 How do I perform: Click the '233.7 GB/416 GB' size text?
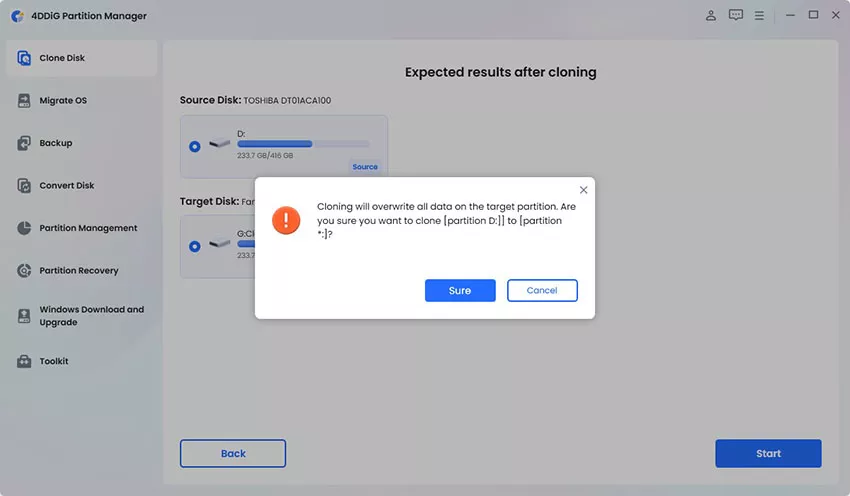pos(265,156)
